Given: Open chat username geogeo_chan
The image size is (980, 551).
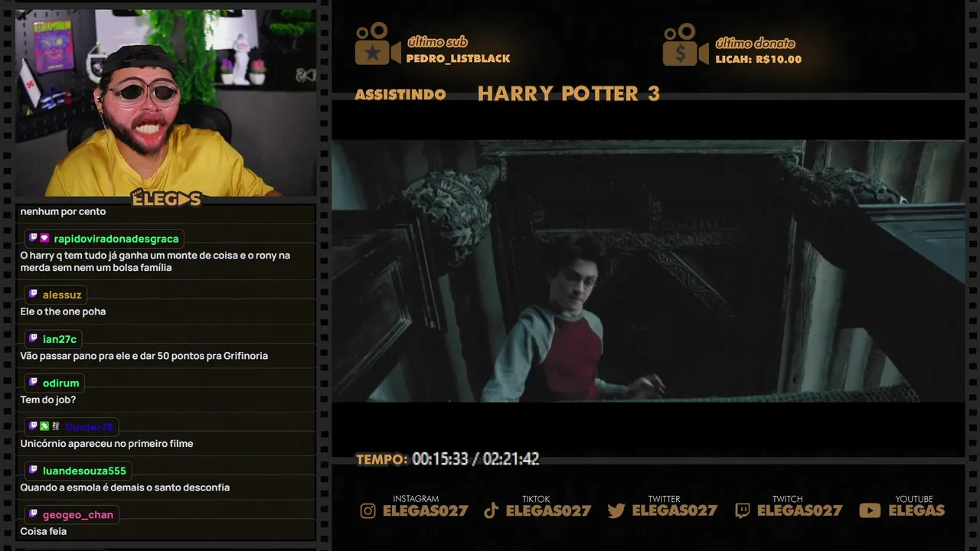Looking at the screenshot, I should tap(78, 515).
